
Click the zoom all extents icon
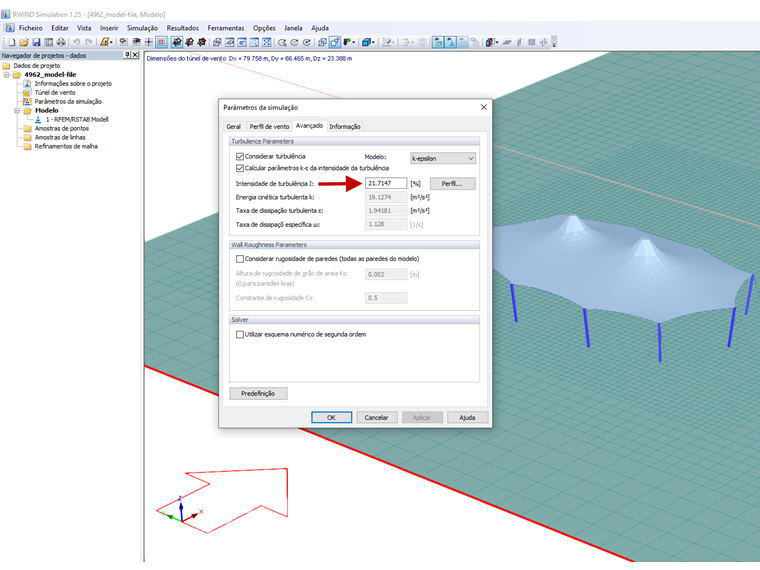click(x=267, y=43)
